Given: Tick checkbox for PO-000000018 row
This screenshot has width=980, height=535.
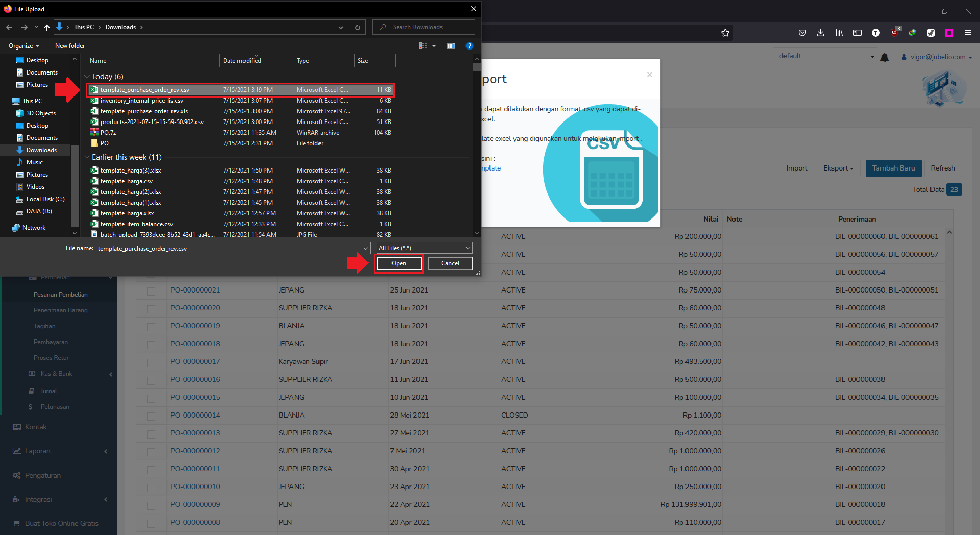Looking at the screenshot, I should coord(151,345).
